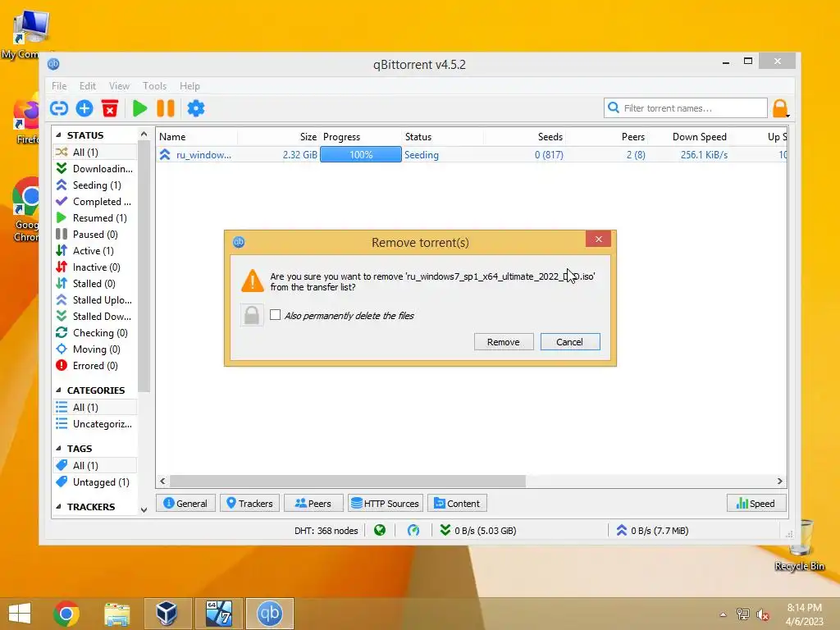This screenshot has width=840, height=630.
Task: Open the Edit menu
Action: click(87, 85)
